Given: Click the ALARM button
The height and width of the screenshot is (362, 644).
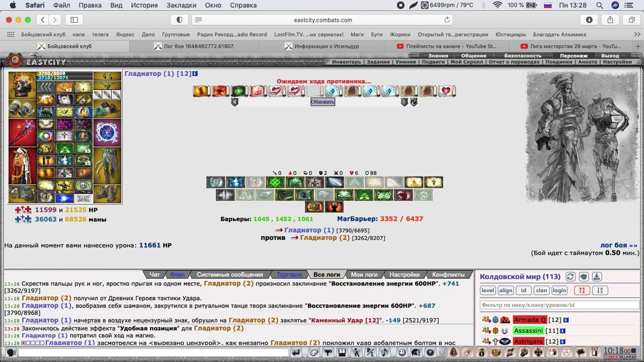Looking at the screenshot, I should click(x=628, y=356).
